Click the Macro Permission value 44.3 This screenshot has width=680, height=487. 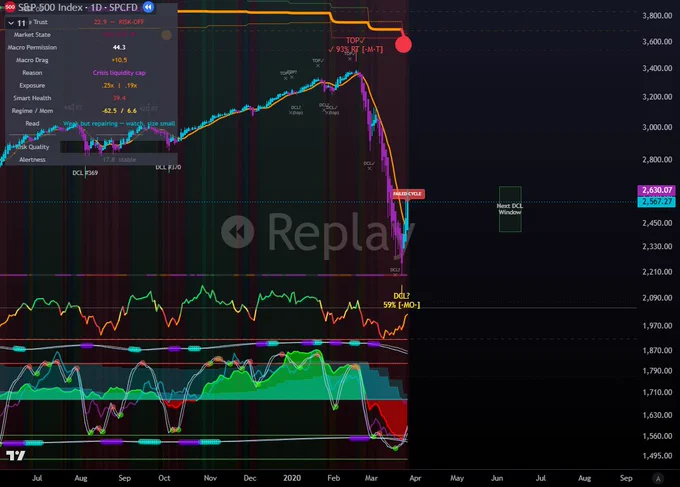tap(119, 47)
